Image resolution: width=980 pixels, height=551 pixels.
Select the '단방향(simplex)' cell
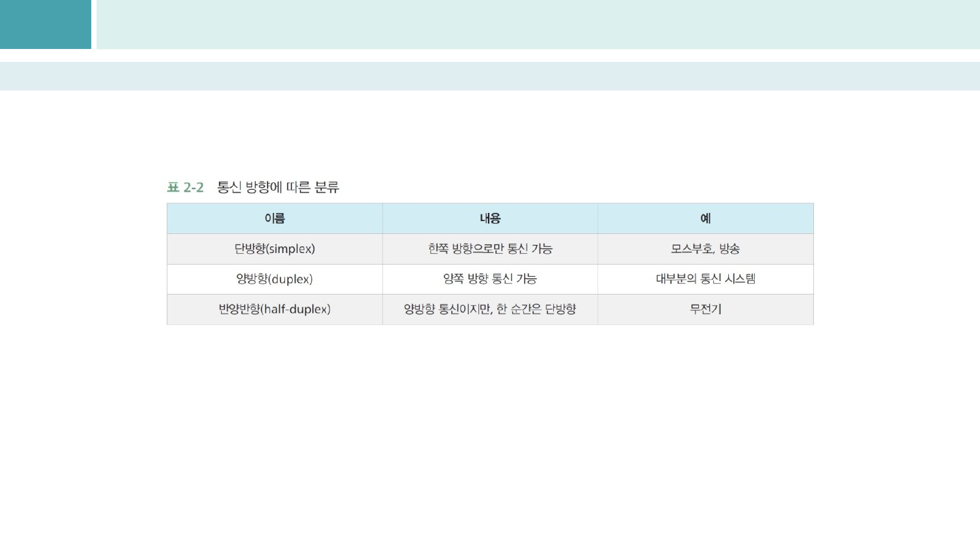click(x=274, y=249)
